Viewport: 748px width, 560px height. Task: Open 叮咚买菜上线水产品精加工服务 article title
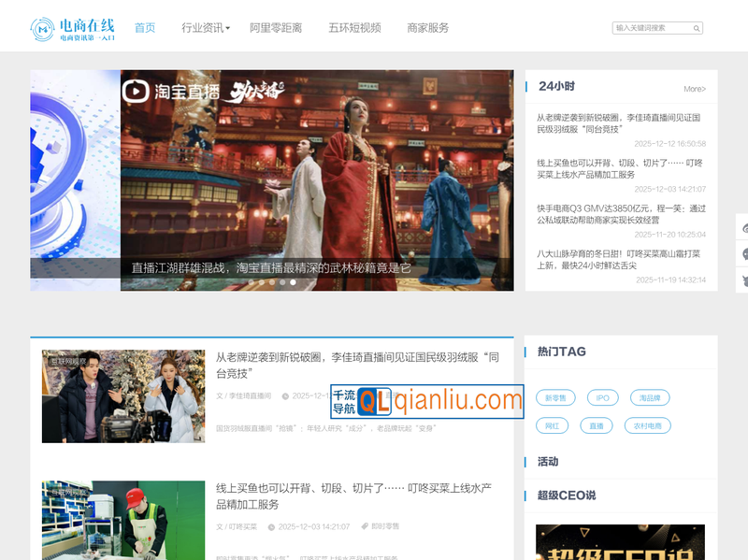pos(360,496)
